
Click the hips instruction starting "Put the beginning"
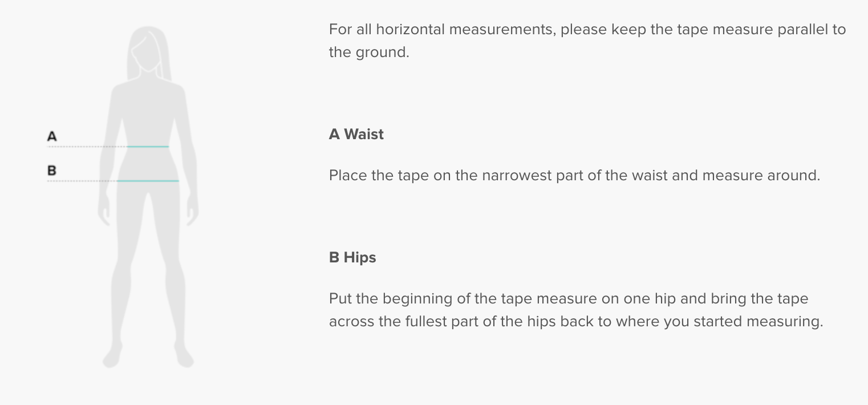click(569, 298)
